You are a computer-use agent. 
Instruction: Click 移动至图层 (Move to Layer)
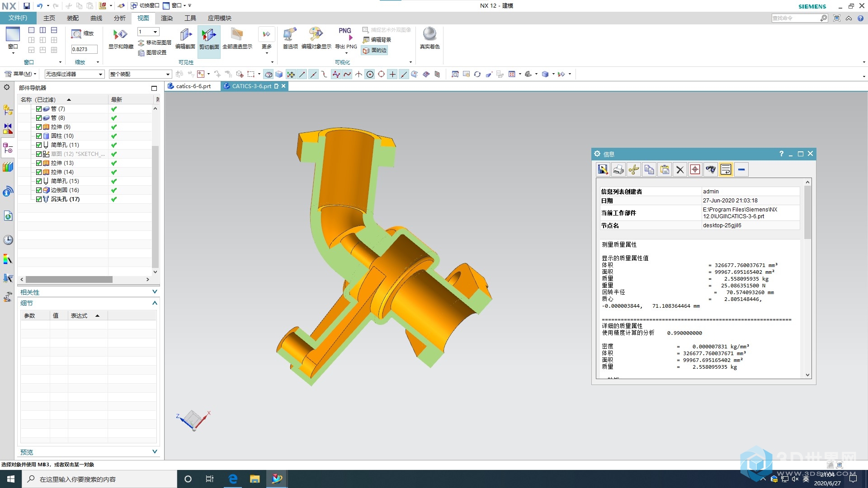point(155,42)
